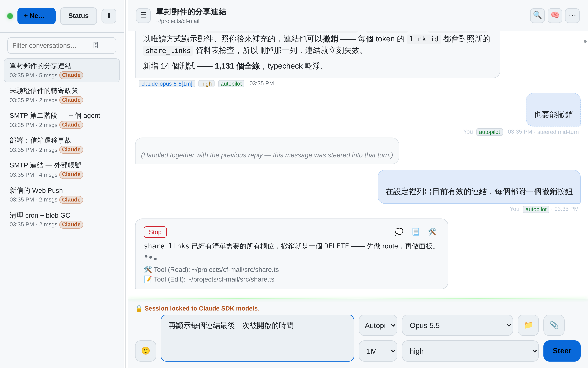Viewport: 588px width, 368px height.
Task: Toggle the thought bubble icon in reply
Action: [399, 232]
